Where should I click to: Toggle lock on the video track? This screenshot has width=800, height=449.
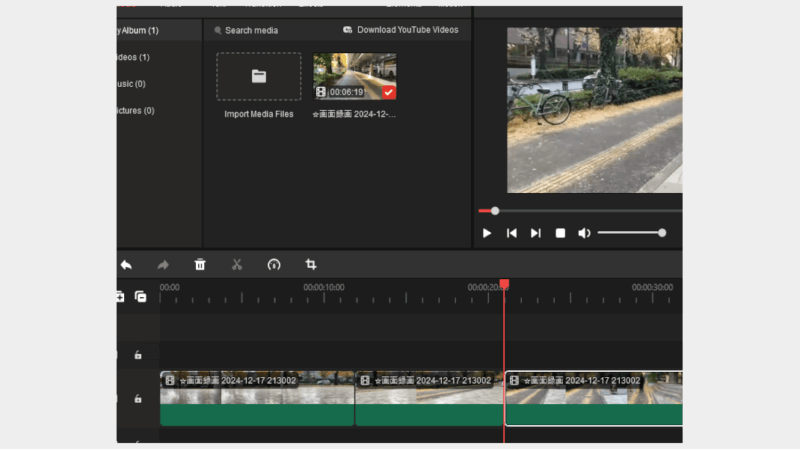[138, 398]
